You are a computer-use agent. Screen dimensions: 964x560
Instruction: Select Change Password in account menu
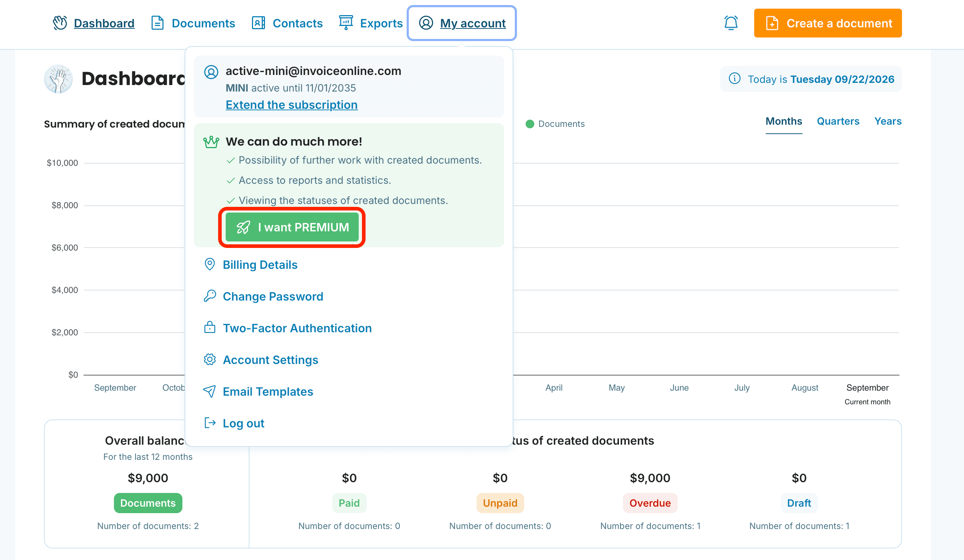(273, 296)
